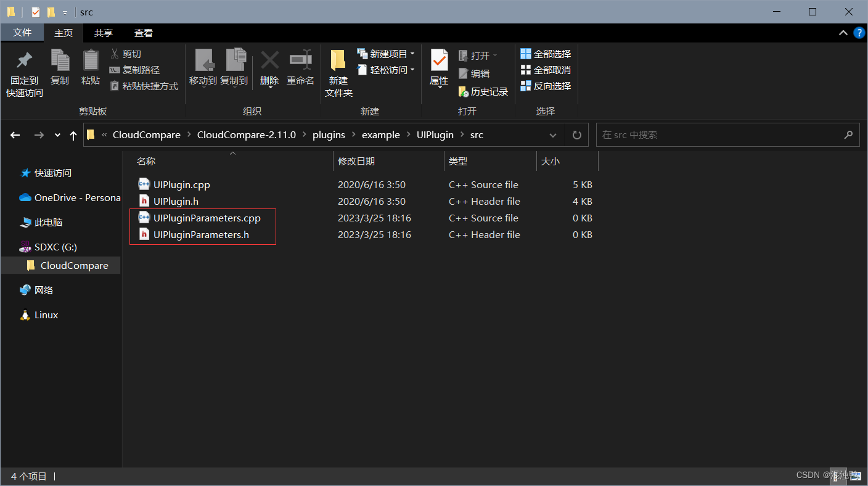Click the Copy (复制) ribbon icon
The height and width of the screenshot is (486, 868).
pyautogui.click(x=60, y=60)
